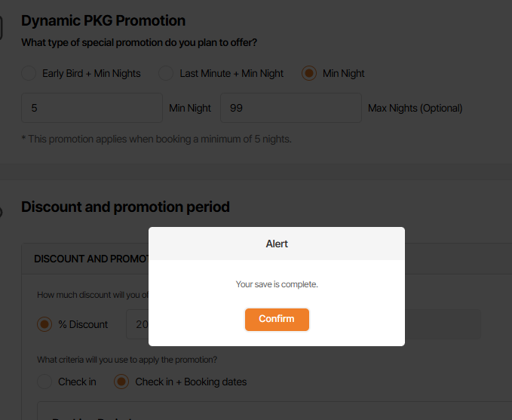
Task: Click the note about minimum 5 nights
Action: click(156, 139)
